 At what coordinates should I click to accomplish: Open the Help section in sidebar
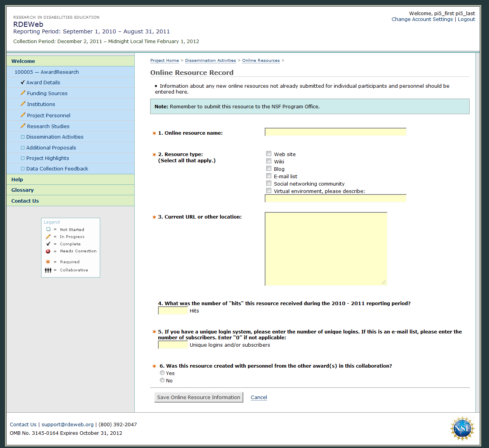pos(17,179)
